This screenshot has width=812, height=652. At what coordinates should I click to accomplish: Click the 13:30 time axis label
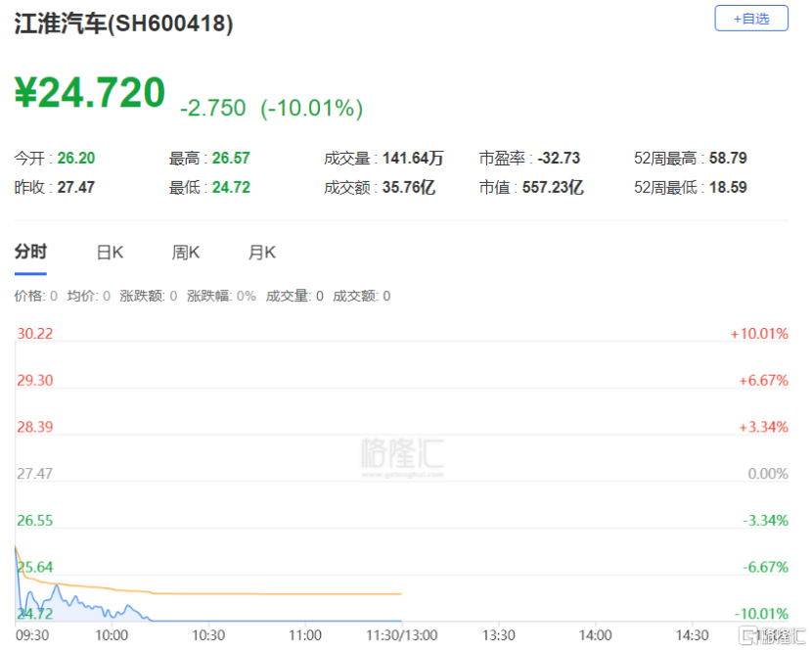tap(499, 635)
